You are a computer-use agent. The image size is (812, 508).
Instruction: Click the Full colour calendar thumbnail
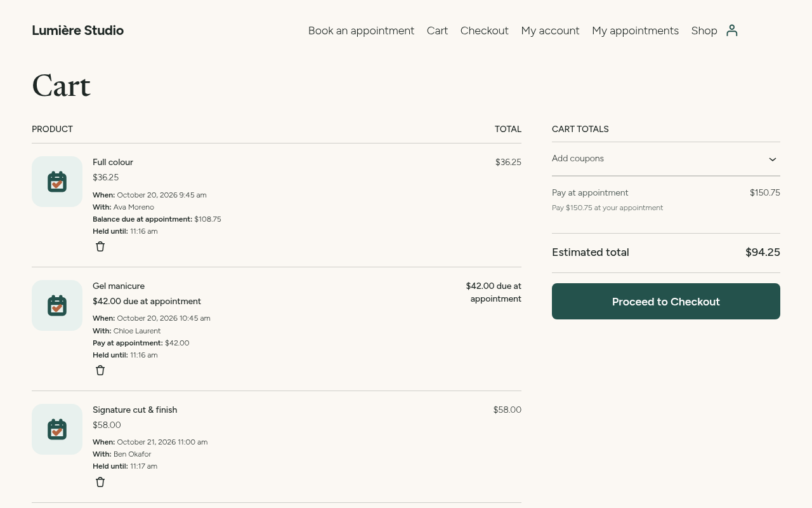(57, 182)
